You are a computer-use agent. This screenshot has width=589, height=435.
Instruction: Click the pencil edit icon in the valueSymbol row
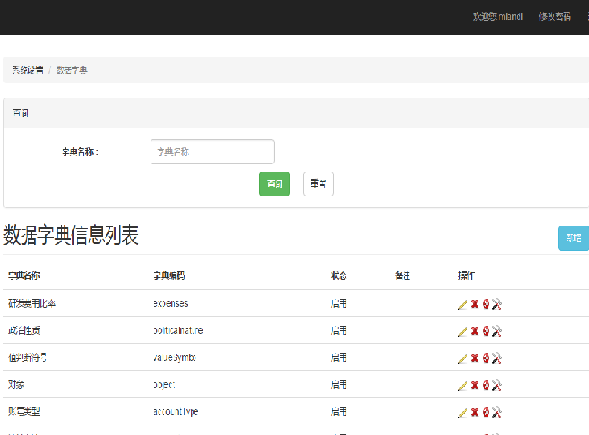(x=462, y=358)
